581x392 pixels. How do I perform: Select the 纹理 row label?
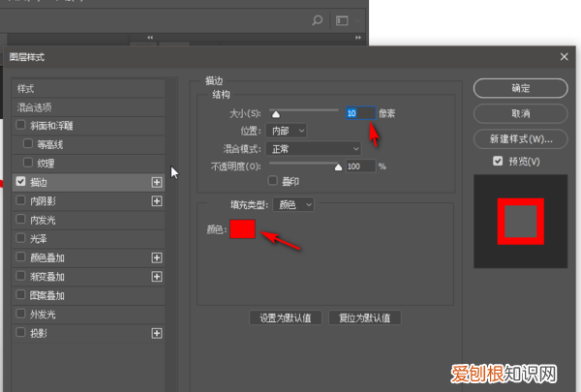46,164
